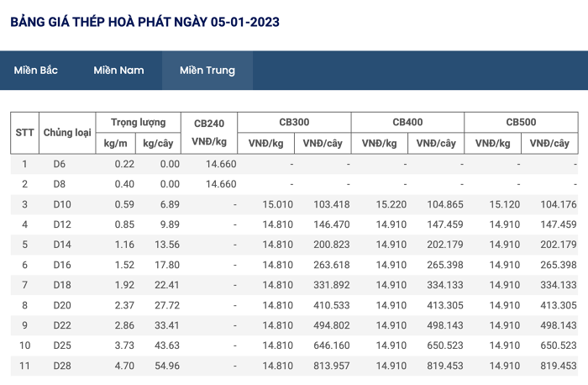Click the Trọng lượng header cell
The width and height of the screenshot is (588, 385).
[139, 123]
